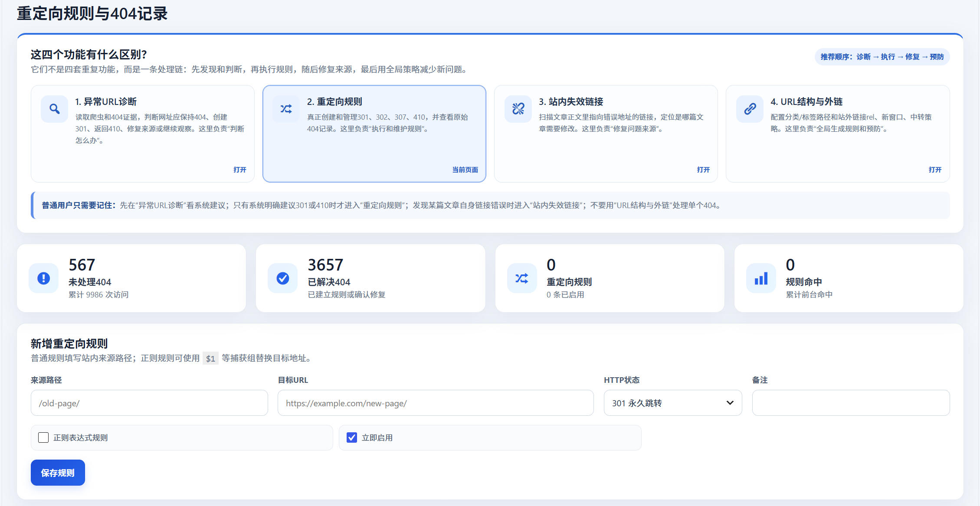Click the 累计前台命中 text
Screen dimensions: 980x506
[809, 294]
